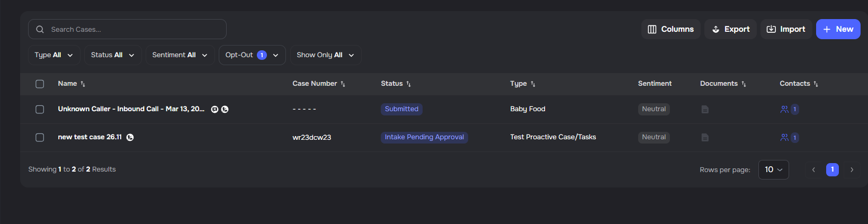Sort by Case Number column arrows
This screenshot has height=224, width=868.
tap(343, 84)
